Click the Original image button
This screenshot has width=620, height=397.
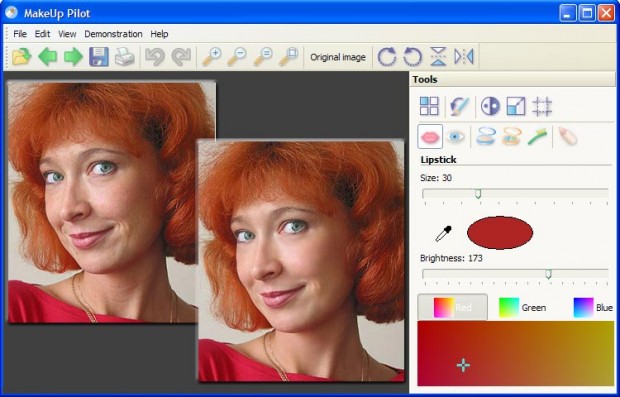[338, 57]
